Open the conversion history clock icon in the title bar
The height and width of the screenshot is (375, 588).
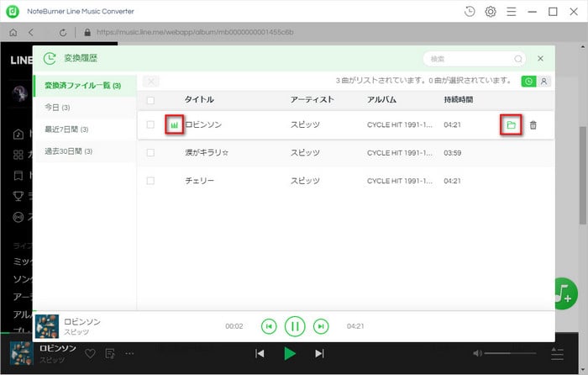point(470,12)
